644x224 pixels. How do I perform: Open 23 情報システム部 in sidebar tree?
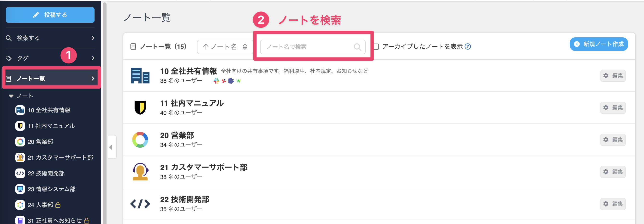click(52, 189)
